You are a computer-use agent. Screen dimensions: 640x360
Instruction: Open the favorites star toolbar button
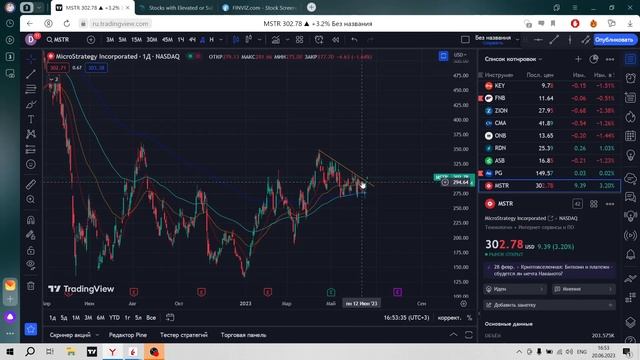31,329
